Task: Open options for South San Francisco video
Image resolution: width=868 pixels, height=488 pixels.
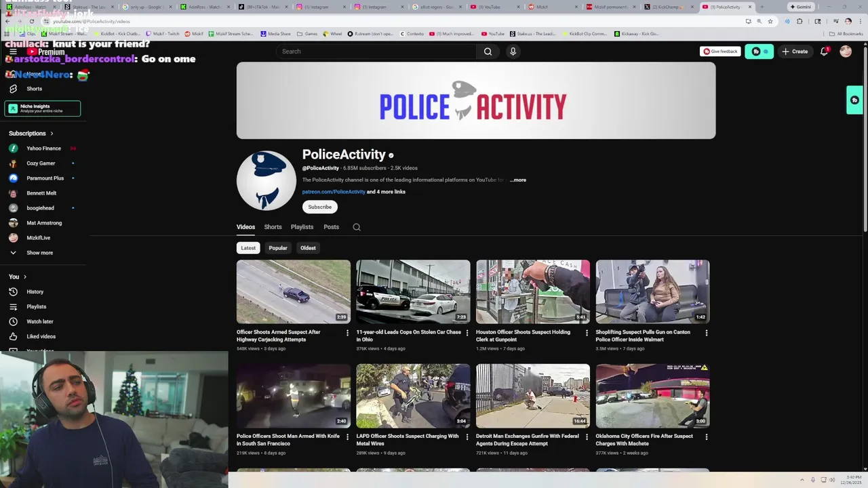Action: [x=347, y=437]
